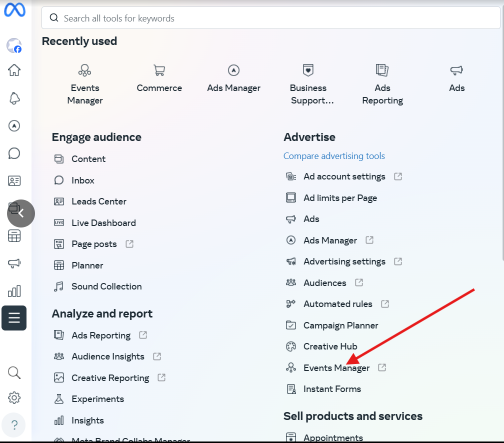Open Insights bar chart icon in sidebar

14,291
